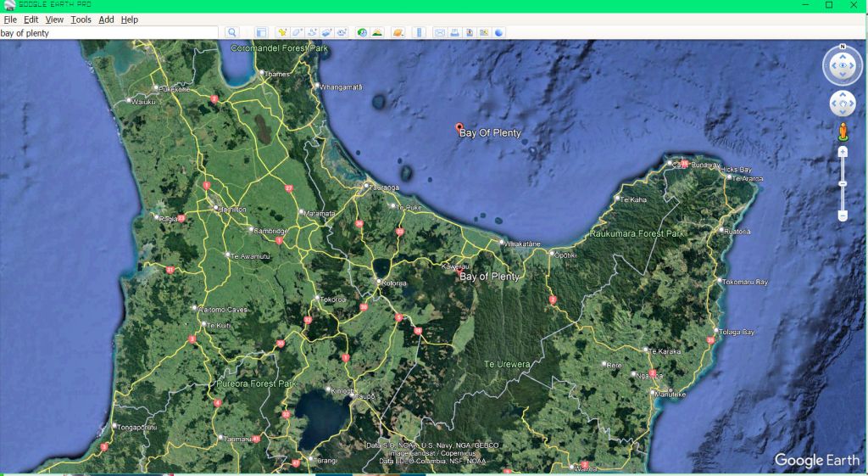The image size is (868, 476).
Task: Click the zoom slider handle
Action: pos(843,183)
